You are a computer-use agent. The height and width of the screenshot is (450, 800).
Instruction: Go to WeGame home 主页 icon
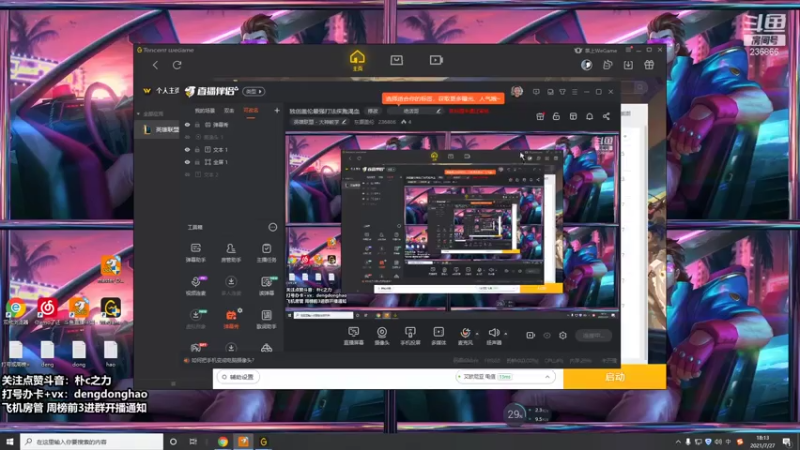point(358,60)
